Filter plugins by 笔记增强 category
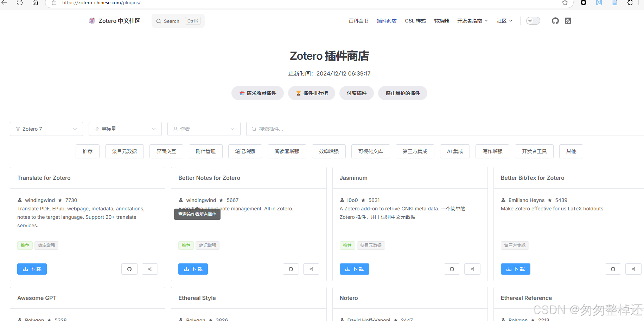 [245, 151]
